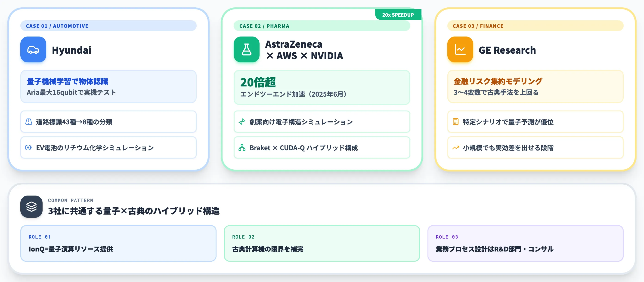Click the 3〜4変数で古典手法を上回る subtitle
The image size is (644, 282).
pos(496,92)
